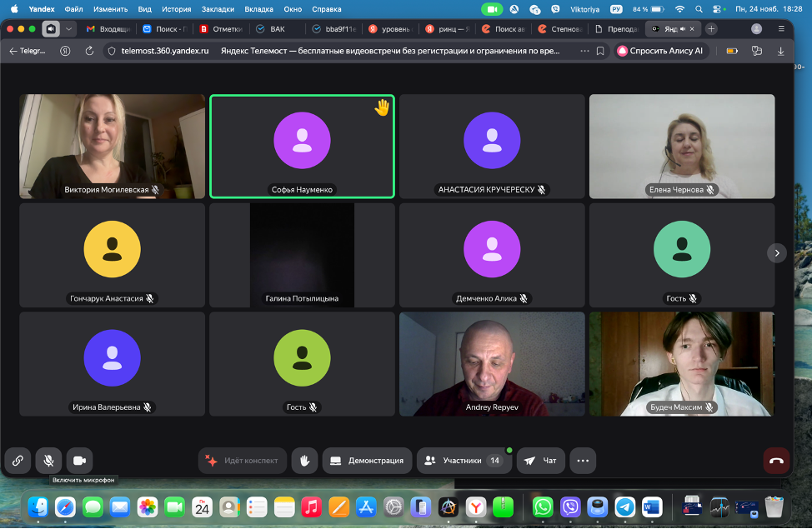This screenshot has height=529, width=812.
Task: End the call with red hang-up button
Action: coord(776,460)
